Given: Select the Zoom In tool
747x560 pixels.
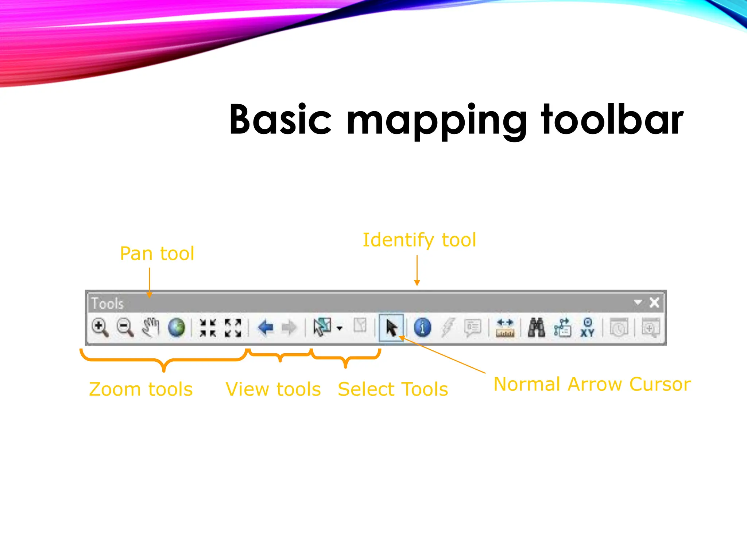Looking at the screenshot, I should [100, 327].
